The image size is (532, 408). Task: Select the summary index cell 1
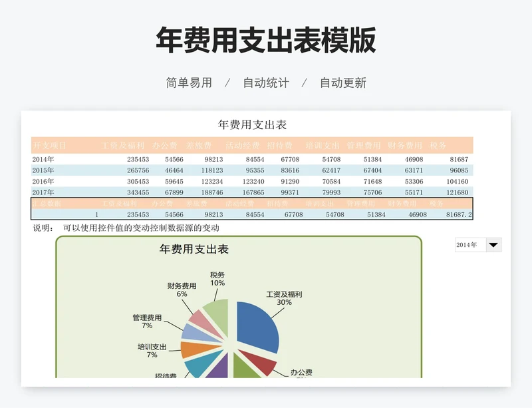point(96,214)
